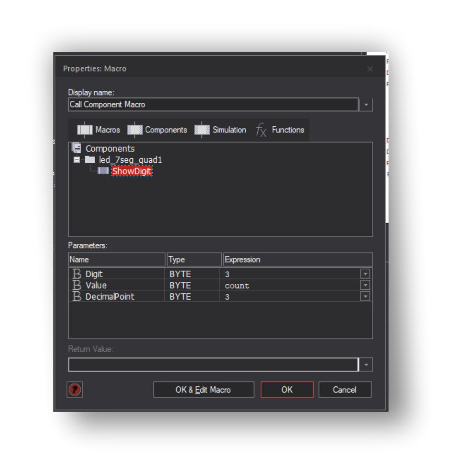Open the Display name dropdown arrow
The width and height of the screenshot is (461, 476).
pos(366,105)
